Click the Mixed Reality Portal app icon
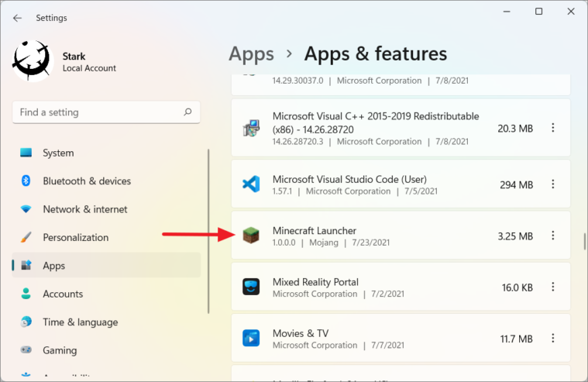The width and height of the screenshot is (588, 382). [251, 287]
